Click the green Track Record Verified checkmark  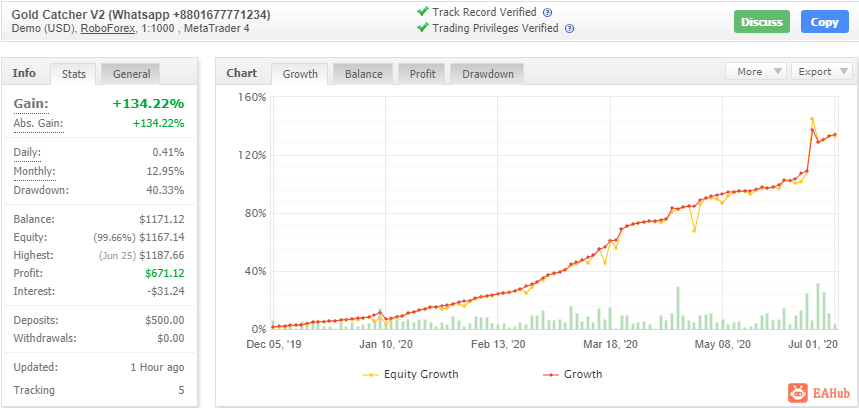[422, 11]
